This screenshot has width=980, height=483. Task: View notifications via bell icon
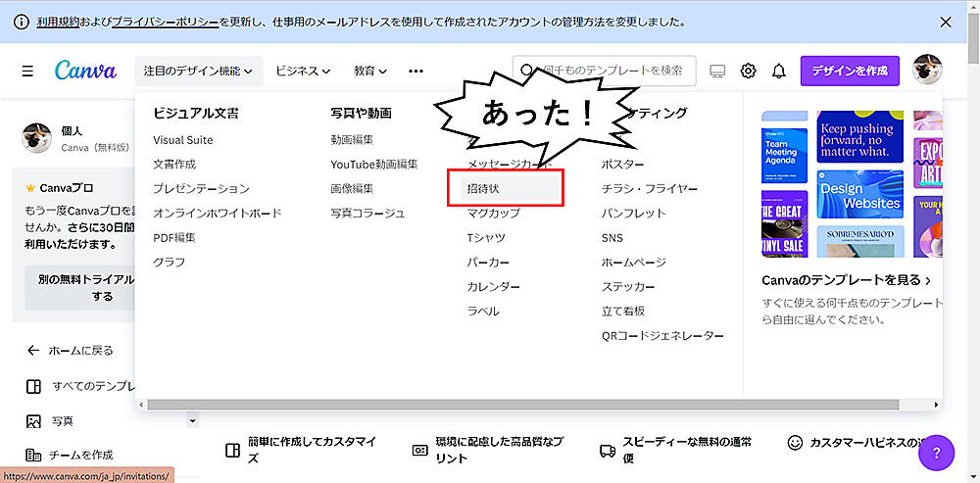pos(779,71)
